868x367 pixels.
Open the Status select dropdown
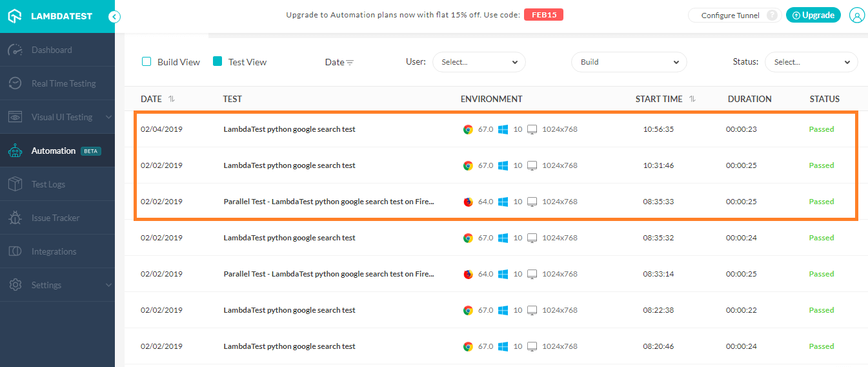point(811,62)
